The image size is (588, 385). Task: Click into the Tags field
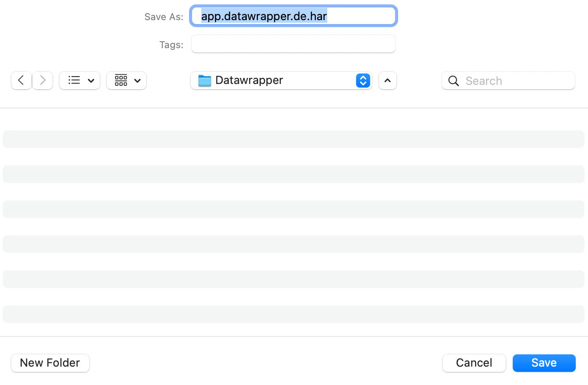tap(293, 44)
